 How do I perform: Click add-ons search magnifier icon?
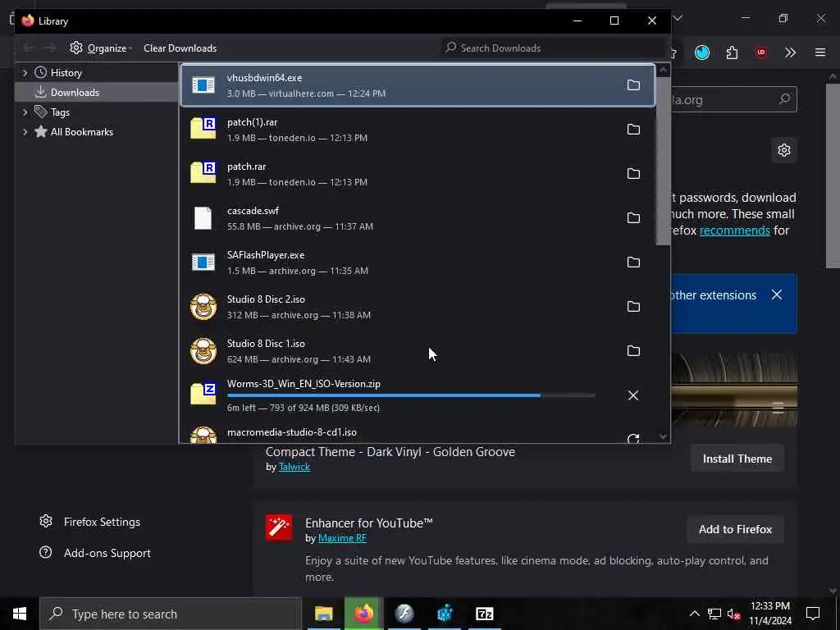(784, 99)
